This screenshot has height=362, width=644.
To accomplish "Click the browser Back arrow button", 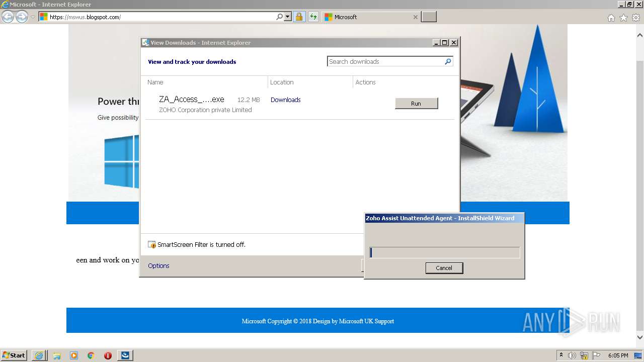I will click(8, 17).
